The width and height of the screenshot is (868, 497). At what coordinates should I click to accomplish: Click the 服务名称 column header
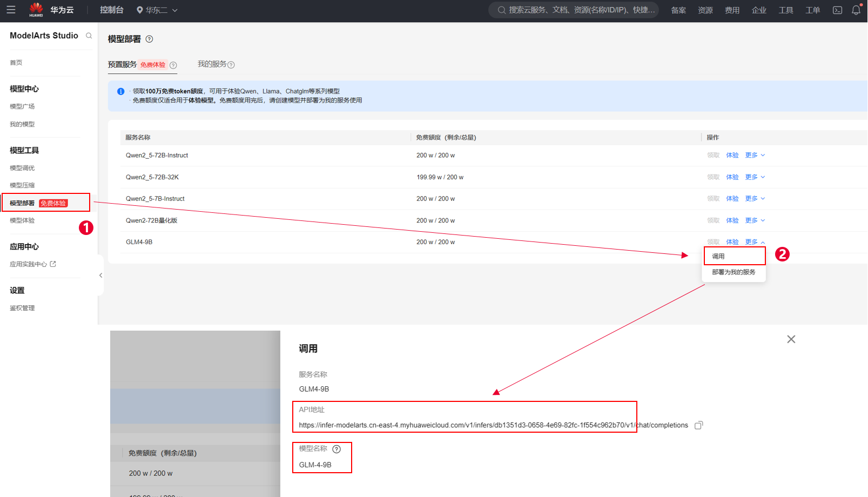(138, 138)
